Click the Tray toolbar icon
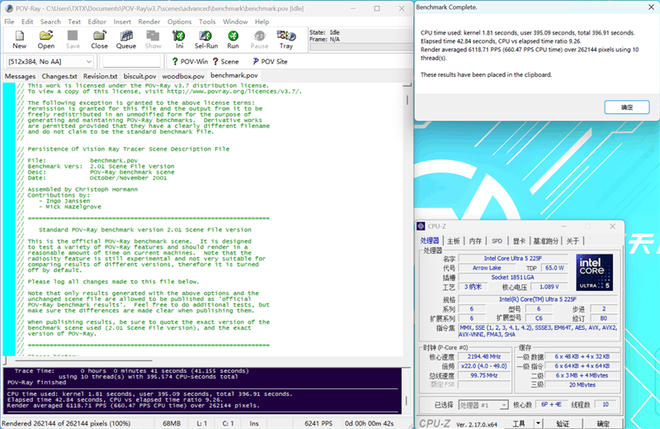The image size is (660, 429). (286, 39)
